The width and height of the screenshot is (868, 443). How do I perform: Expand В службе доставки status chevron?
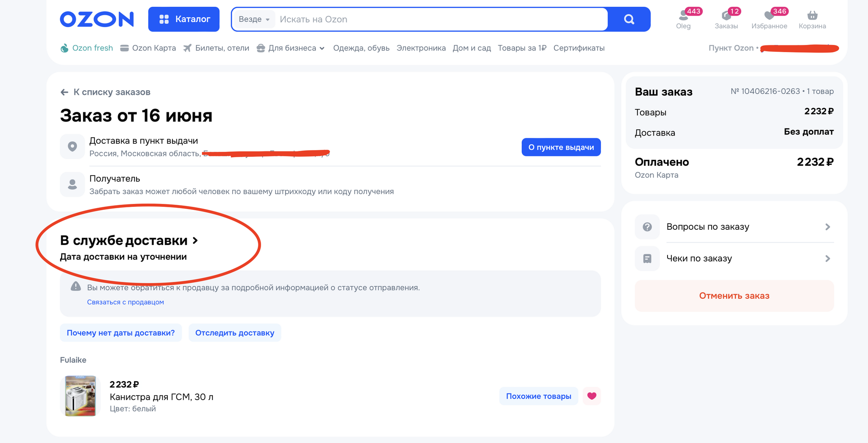tap(195, 240)
